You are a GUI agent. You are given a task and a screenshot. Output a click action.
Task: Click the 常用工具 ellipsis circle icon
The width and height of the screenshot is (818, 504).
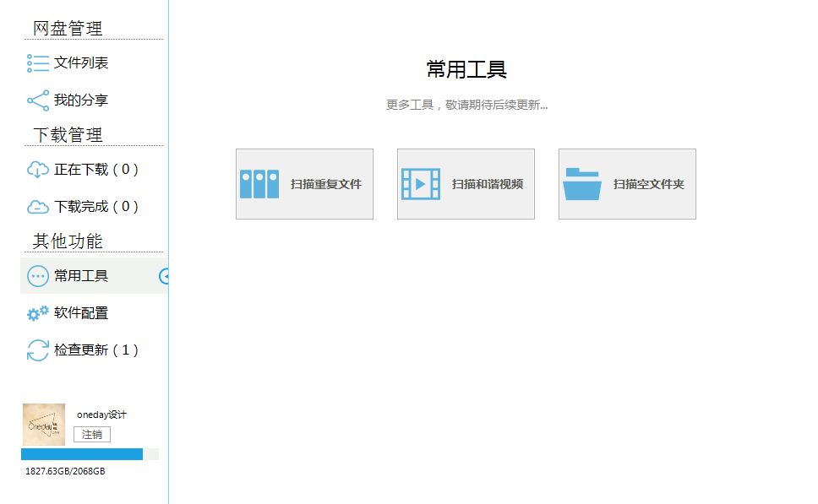[38, 276]
